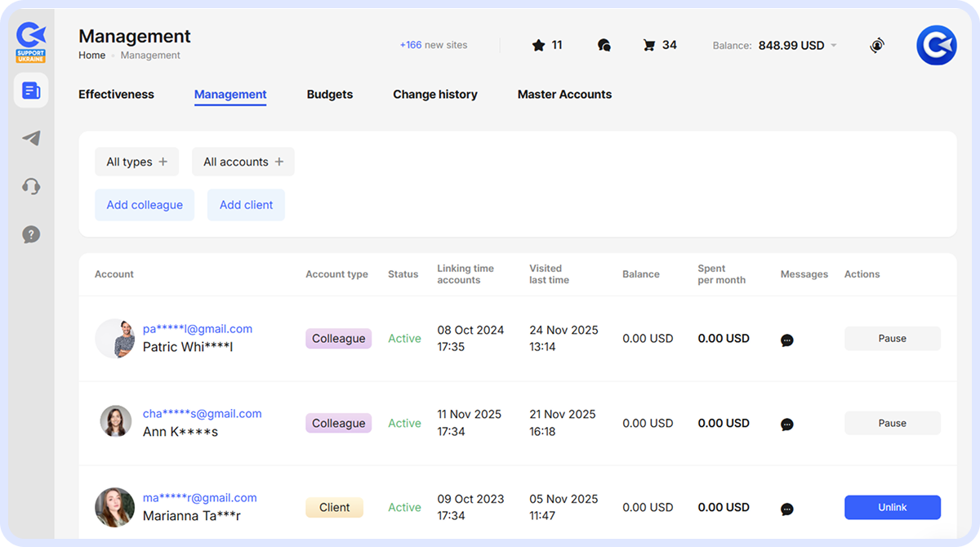The width and height of the screenshot is (980, 547).
Task: Open message icon for Patric Whi****l
Action: tap(786, 340)
